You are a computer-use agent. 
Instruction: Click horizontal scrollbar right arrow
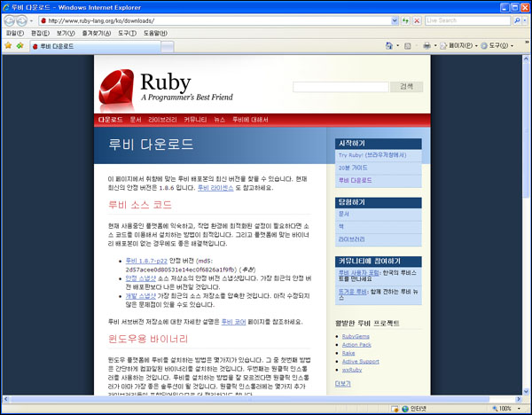click(519, 399)
